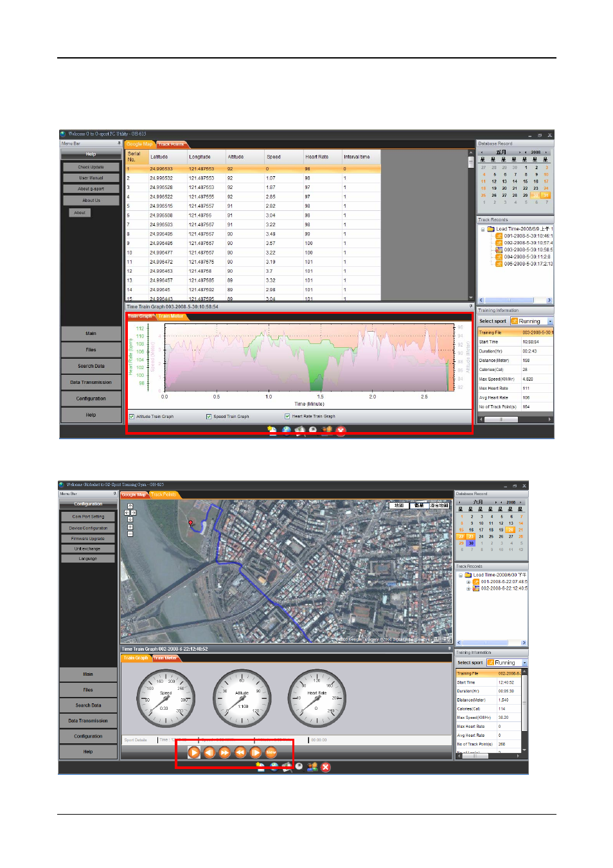Image resolution: width=613 pixels, height=868 pixels.
Task: Click the red X icon in upper window's bottom toolbar
Action: coord(341,431)
